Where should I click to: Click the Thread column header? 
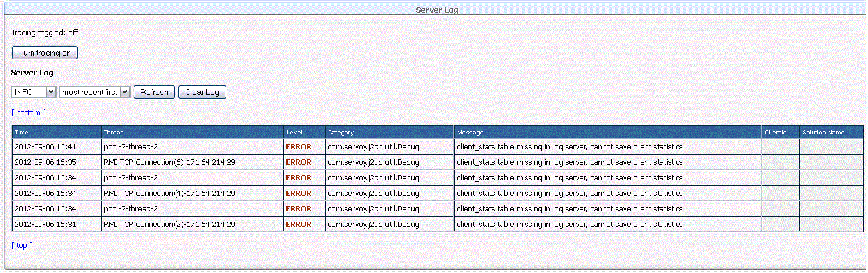pyautogui.click(x=114, y=132)
